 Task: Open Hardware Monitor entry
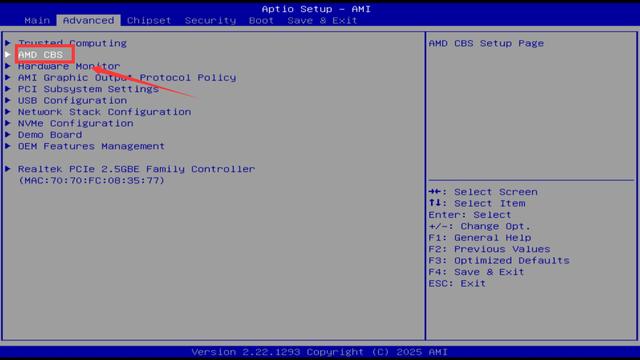coord(69,66)
